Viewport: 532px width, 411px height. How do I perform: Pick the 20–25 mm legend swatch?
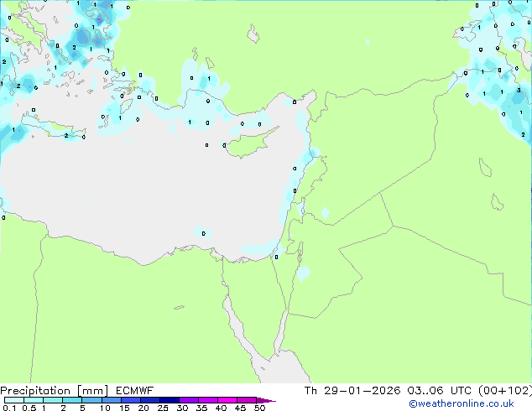pos(149,400)
